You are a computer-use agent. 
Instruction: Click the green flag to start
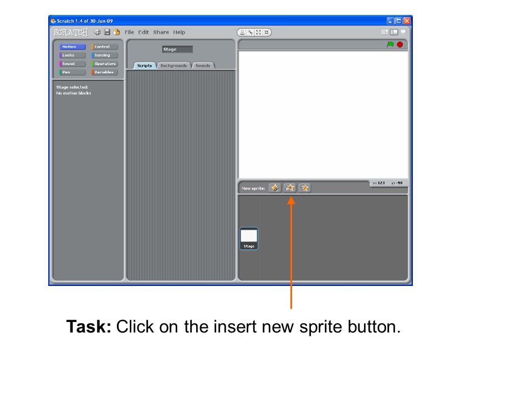tap(391, 44)
